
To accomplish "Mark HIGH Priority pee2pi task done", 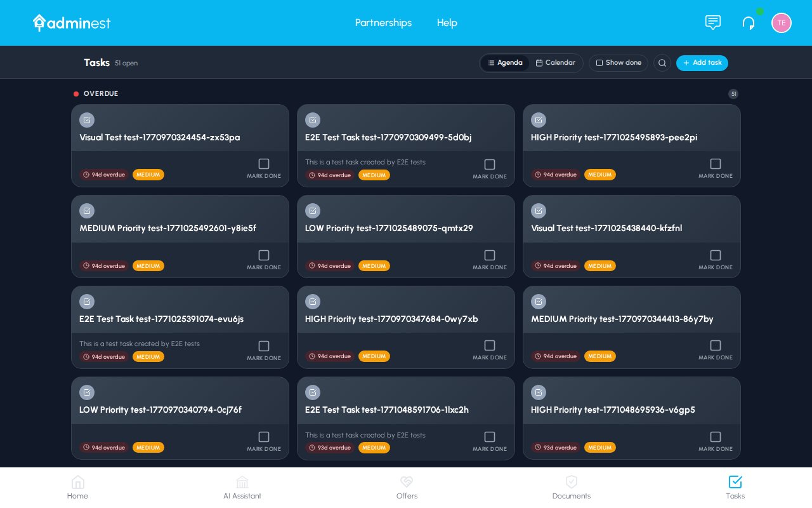I will [716, 164].
